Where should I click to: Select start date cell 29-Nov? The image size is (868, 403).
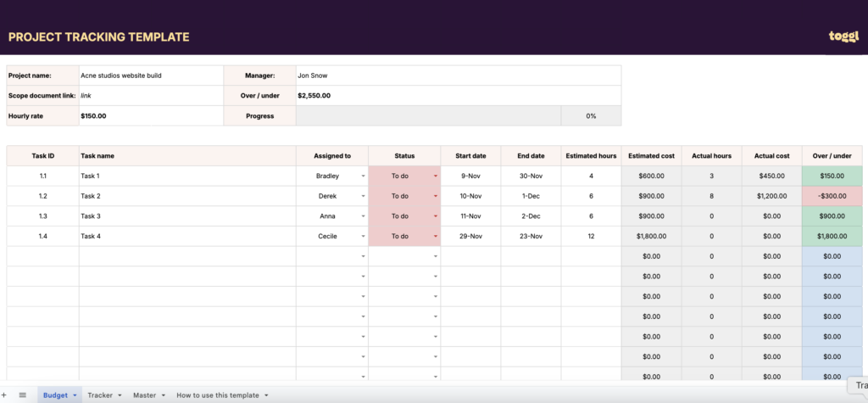coord(471,236)
